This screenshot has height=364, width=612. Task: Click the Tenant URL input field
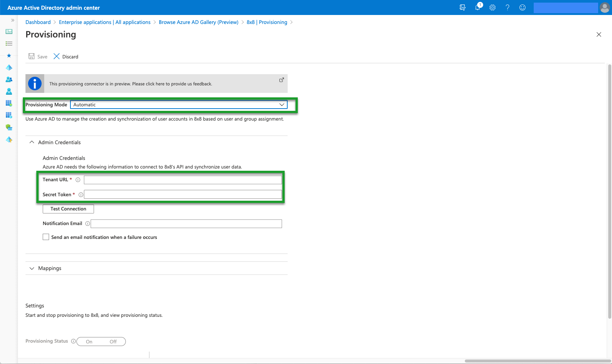click(183, 180)
